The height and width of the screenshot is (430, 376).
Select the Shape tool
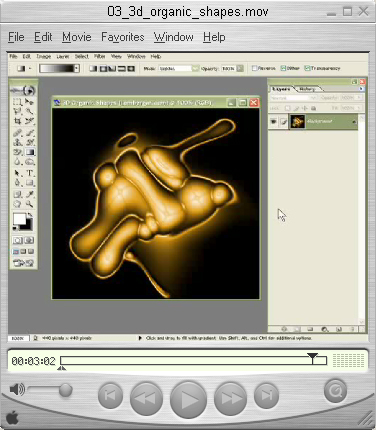click(30, 183)
